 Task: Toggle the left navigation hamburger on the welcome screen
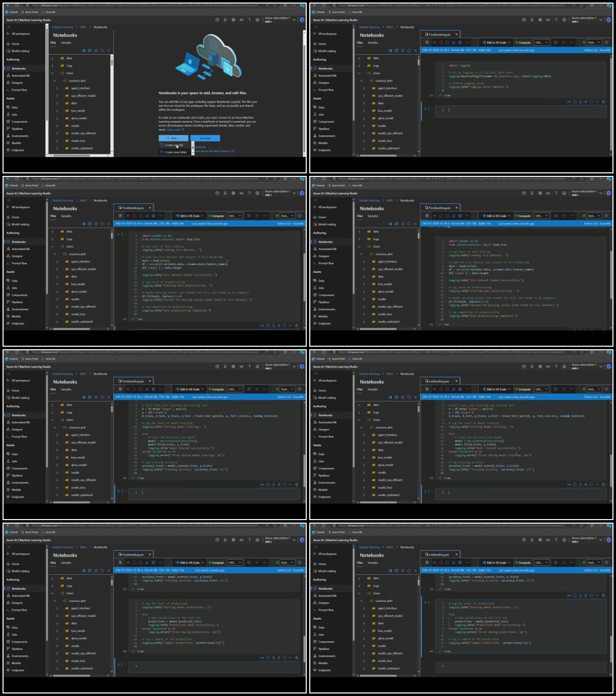point(8,27)
